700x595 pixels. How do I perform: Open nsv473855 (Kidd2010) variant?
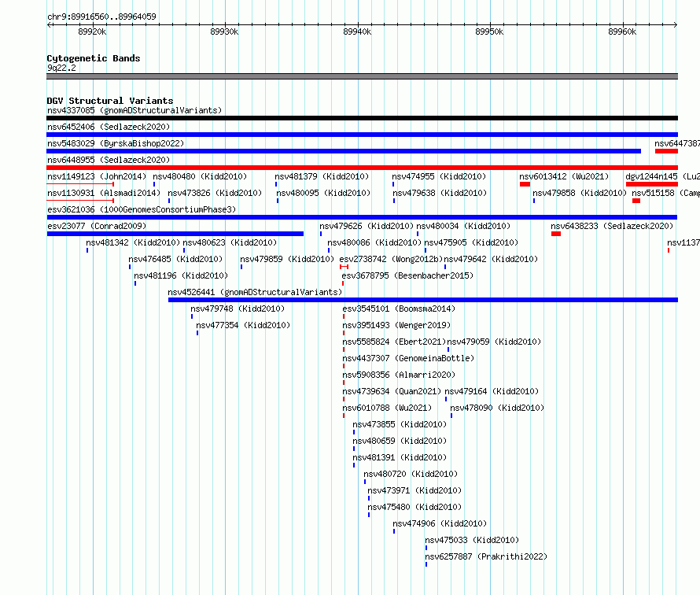(x=400, y=424)
